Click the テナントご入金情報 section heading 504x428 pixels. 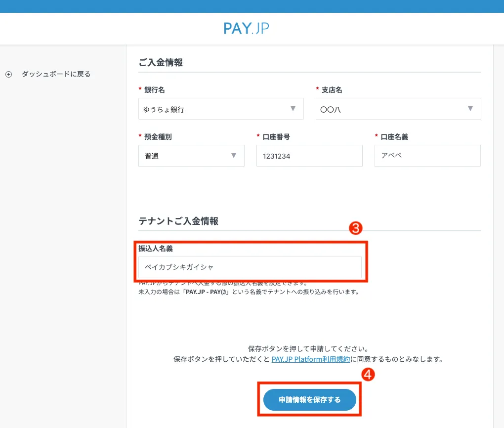point(178,221)
